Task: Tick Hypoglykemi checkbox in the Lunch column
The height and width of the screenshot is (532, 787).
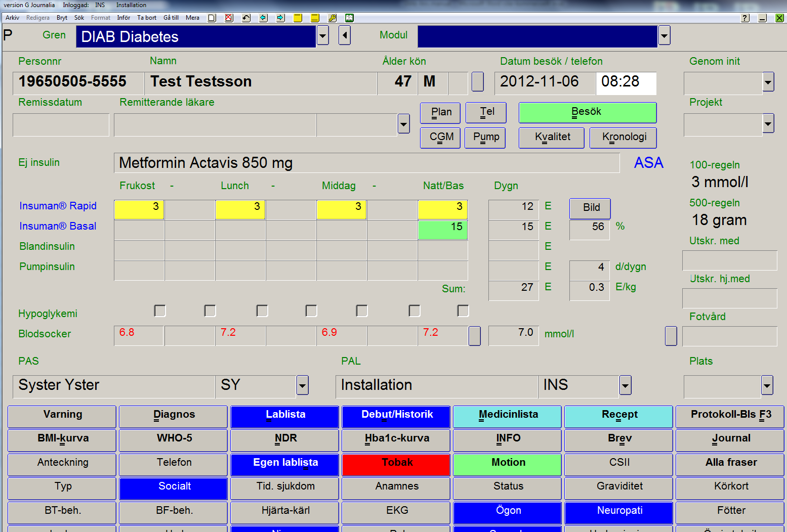Action: coord(262,311)
